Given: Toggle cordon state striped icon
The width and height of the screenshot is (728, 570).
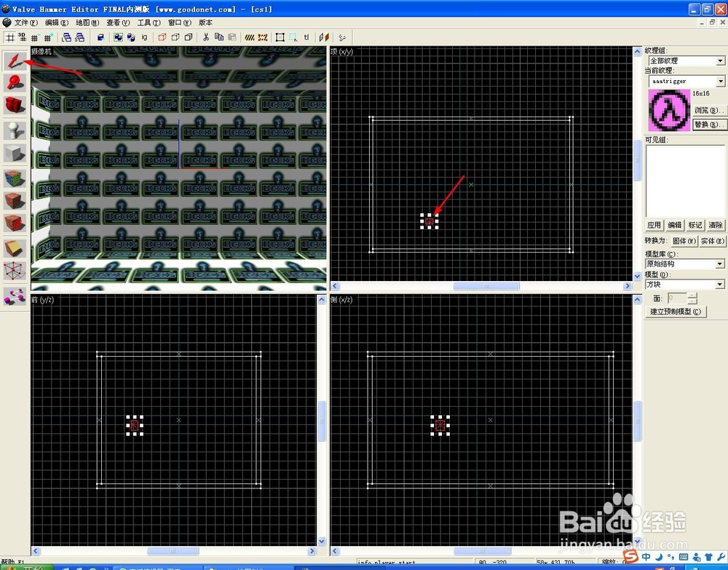Looking at the screenshot, I should (x=250, y=38).
